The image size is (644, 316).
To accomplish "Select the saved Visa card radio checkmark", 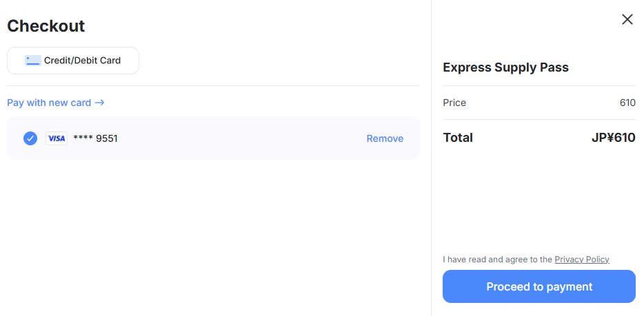I will pyautogui.click(x=30, y=138).
